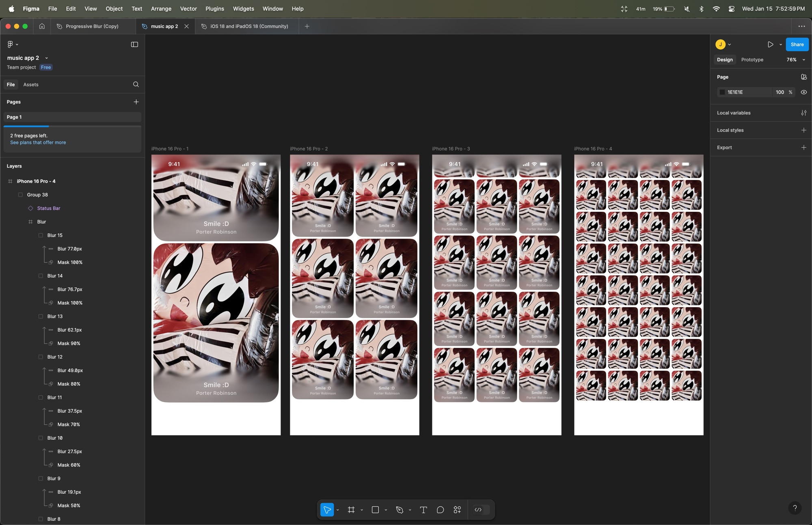Click the File tab in left panel
Image resolution: width=812 pixels, height=525 pixels.
click(x=11, y=84)
